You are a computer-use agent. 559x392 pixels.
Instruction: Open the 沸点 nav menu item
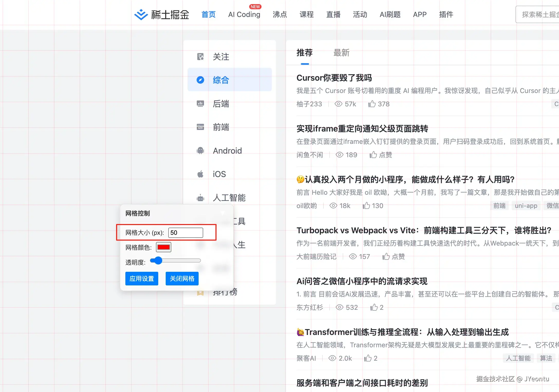tap(280, 15)
